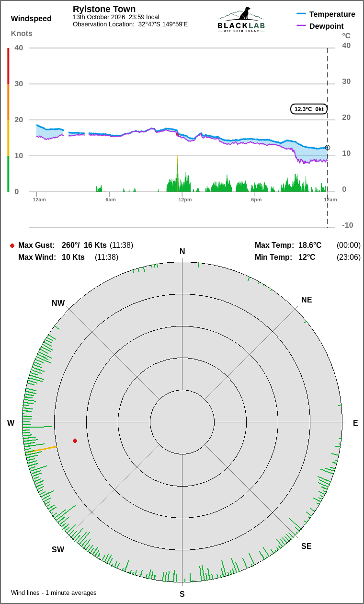Click the Max Wind value '10 Kts'
Image resolution: width=364 pixels, height=604 pixels.
[73, 257]
